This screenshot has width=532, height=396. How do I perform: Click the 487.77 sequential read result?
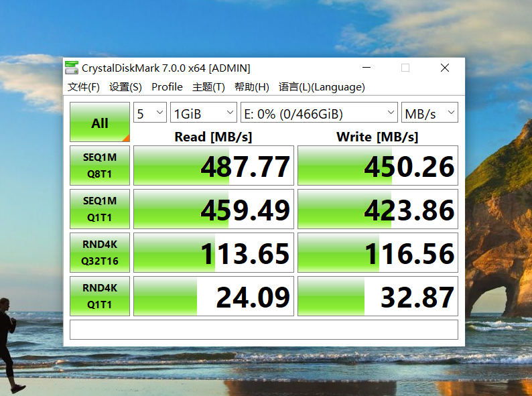[x=214, y=166]
